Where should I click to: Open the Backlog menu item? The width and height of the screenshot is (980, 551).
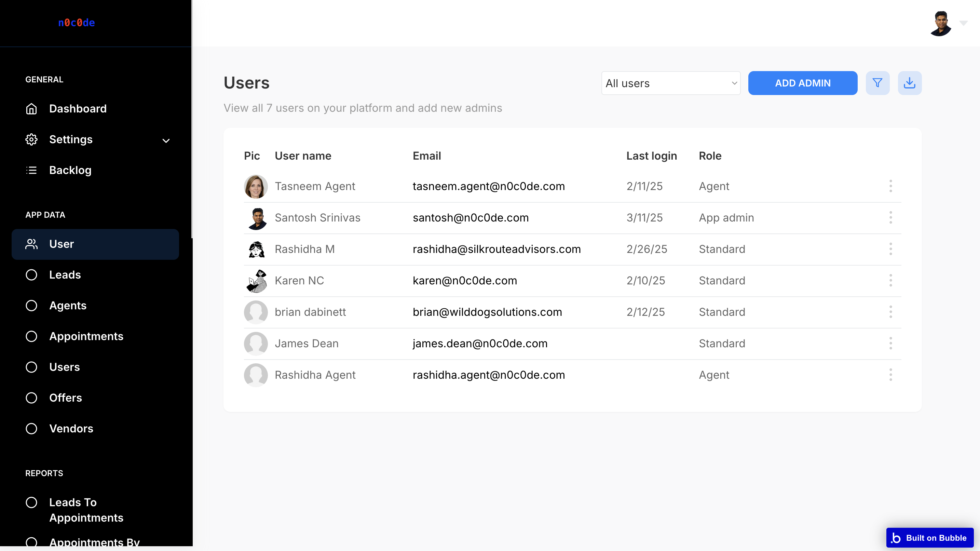pyautogui.click(x=70, y=170)
